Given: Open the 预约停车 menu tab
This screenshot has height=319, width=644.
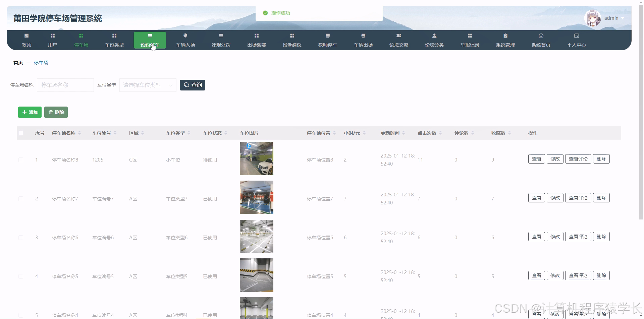Looking at the screenshot, I should 150,40.
